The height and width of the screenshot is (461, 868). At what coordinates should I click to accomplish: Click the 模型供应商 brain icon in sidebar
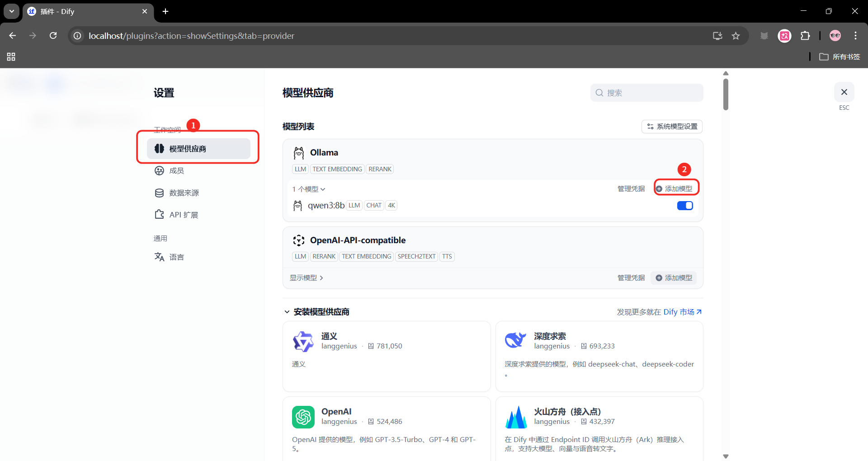159,149
